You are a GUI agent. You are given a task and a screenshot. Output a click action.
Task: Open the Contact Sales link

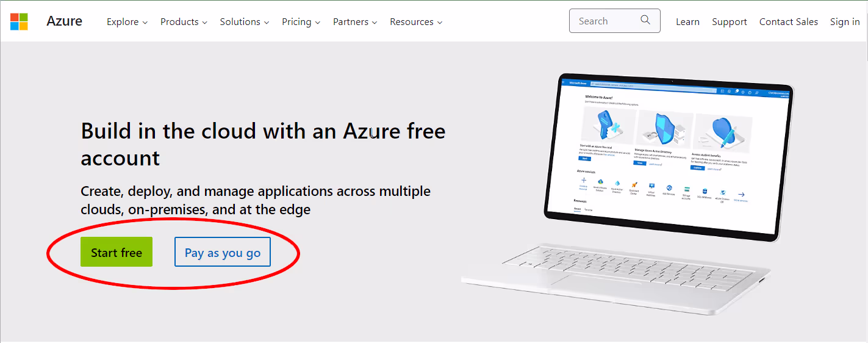click(789, 21)
